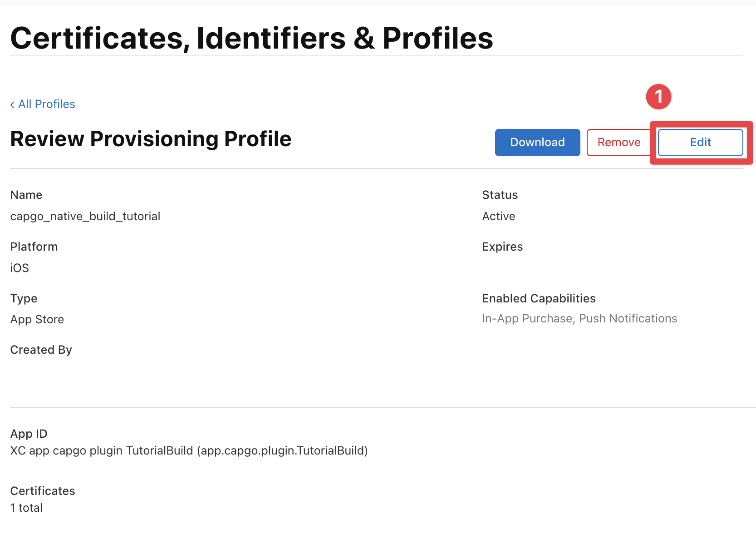Select the Certificates section heading

click(x=42, y=491)
